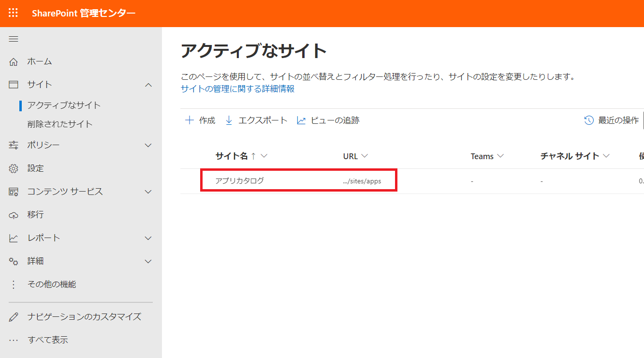Screen dimensions: 644x358
Task: Click the download arrow icon for エクスポート
Action: [x=229, y=120]
